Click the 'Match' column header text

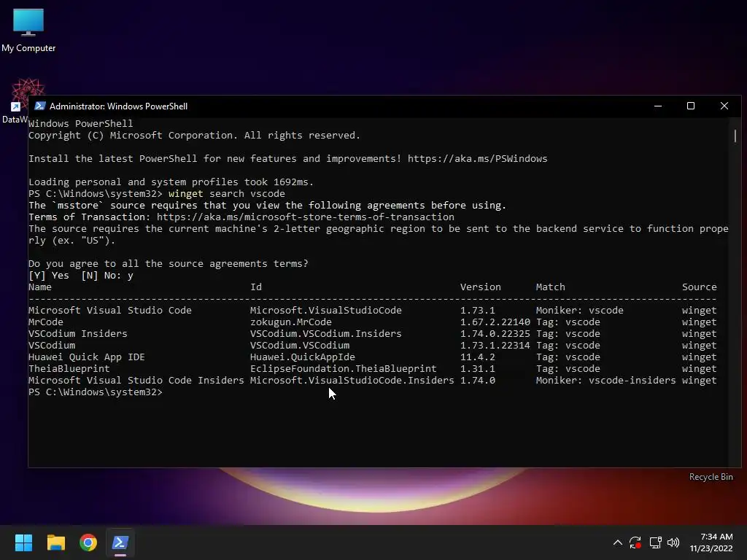551,287
